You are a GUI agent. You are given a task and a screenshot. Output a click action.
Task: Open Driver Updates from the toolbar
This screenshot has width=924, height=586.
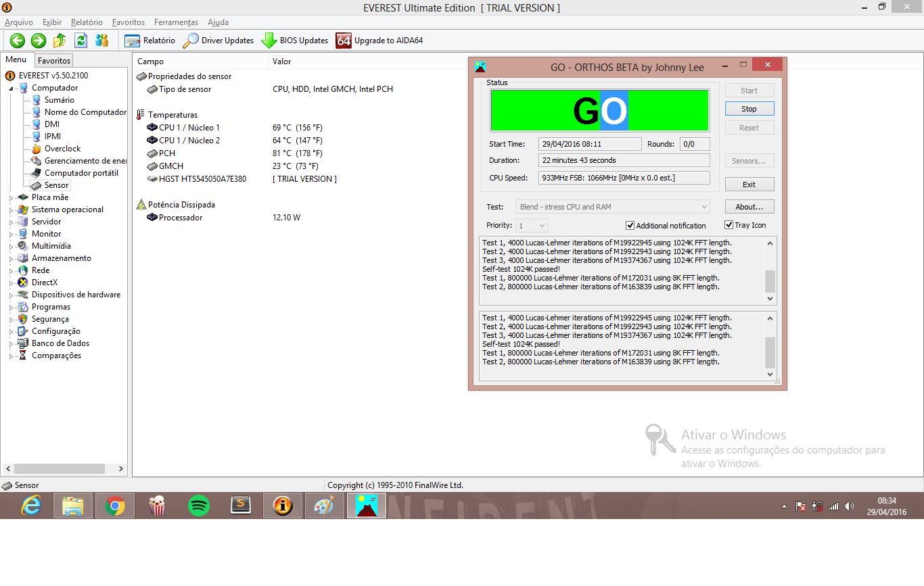pos(218,41)
